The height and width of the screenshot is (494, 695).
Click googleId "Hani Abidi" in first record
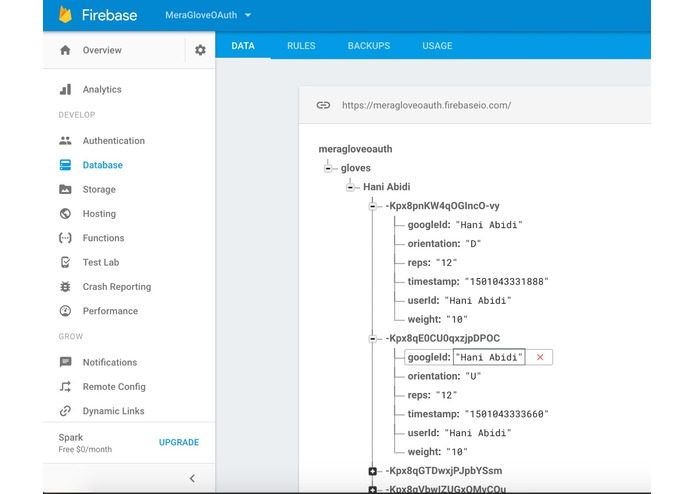tap(489, 225)
